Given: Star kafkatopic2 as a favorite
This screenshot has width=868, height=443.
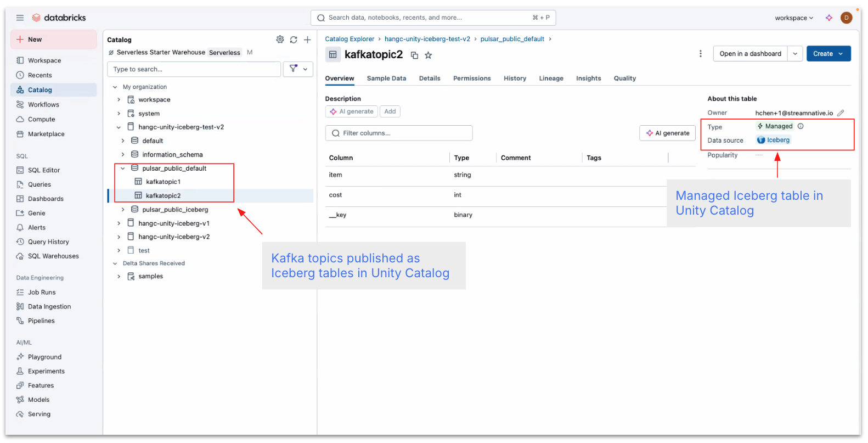Looking at the screenshot, I should pos(429,55).
